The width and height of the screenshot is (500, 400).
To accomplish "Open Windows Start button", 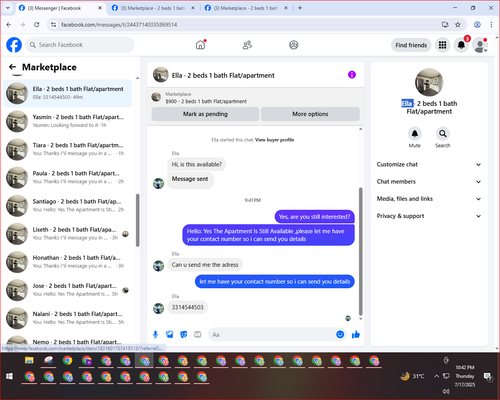I will tap(9, 376).
